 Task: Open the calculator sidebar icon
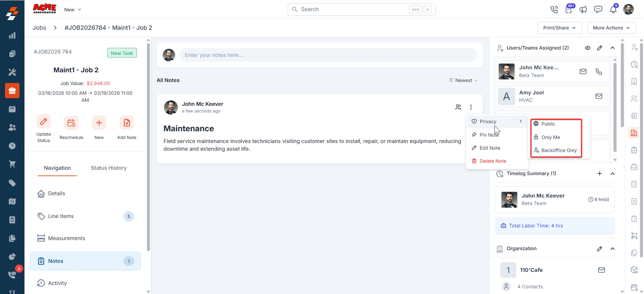coord(12,220)
